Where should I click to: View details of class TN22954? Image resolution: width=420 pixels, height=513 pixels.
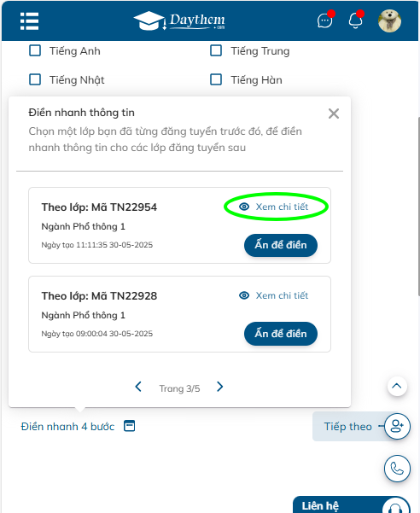pos(274,207)
